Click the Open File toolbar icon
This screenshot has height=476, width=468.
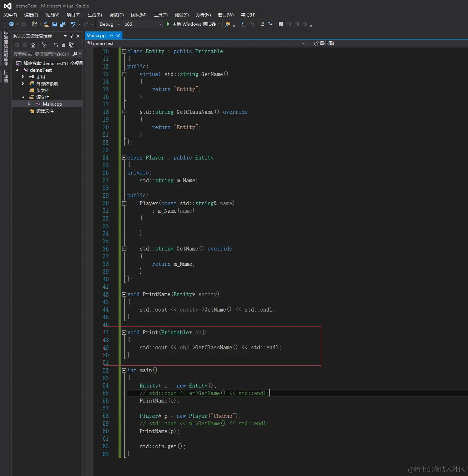pyautogui.click(x=47, y=24)
